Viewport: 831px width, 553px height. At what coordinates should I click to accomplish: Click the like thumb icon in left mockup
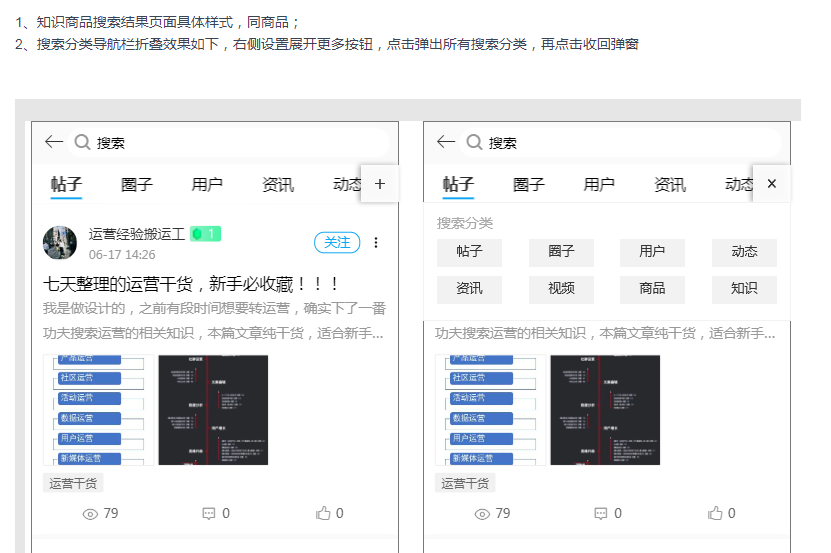pyautogui.click(x=323, y=513)
